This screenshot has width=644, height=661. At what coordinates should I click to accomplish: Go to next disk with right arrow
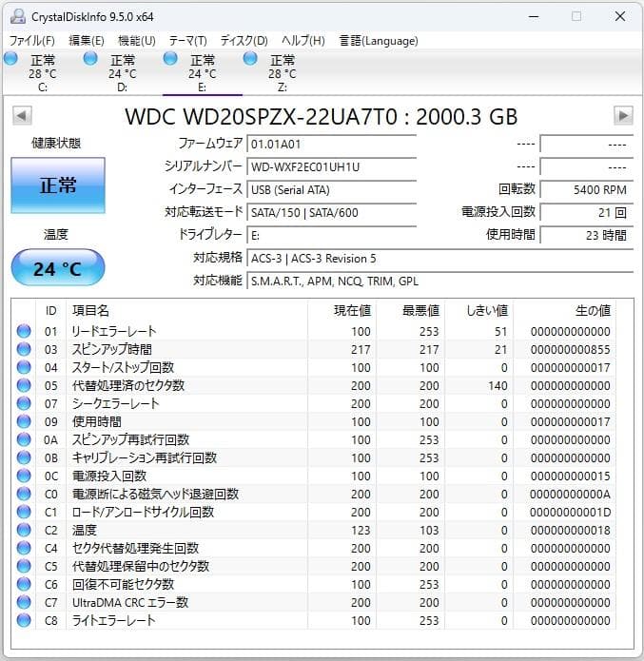point(623,115)
